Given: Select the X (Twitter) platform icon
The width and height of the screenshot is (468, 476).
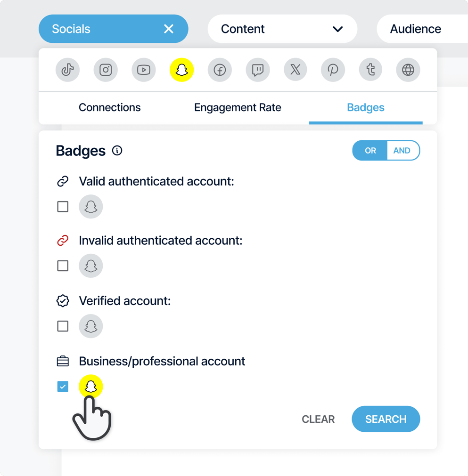Looking at the screenshot, I should click(295, 70).
